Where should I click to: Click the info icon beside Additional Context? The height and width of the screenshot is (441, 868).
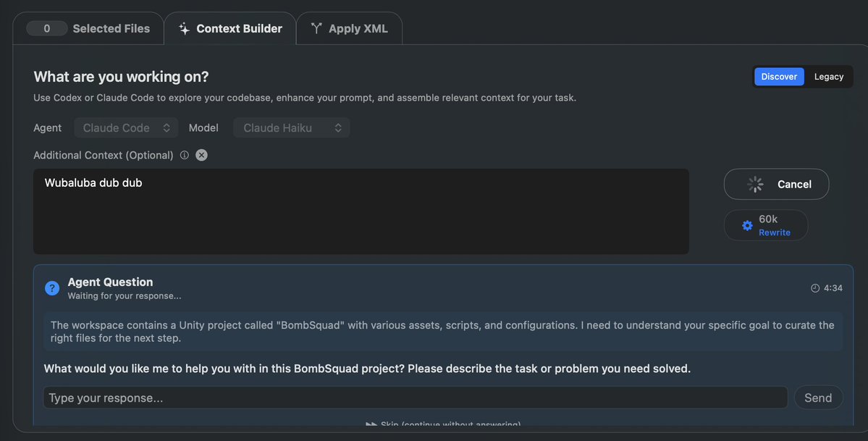click(185, 155)
